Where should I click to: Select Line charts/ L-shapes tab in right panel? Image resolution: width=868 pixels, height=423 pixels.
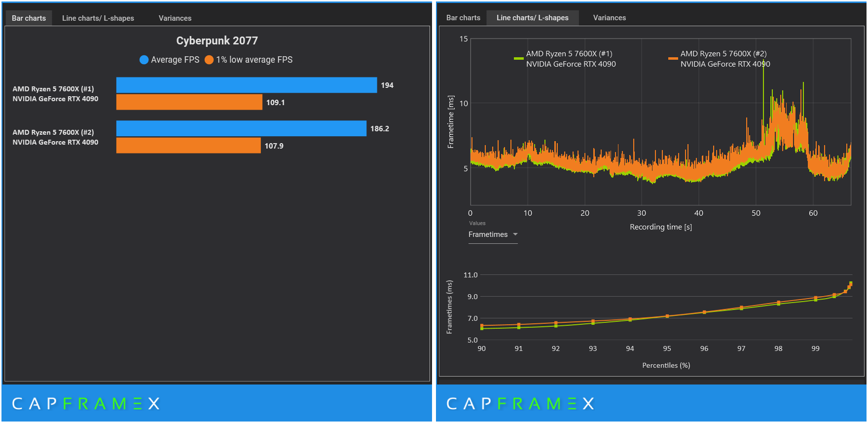533,18
